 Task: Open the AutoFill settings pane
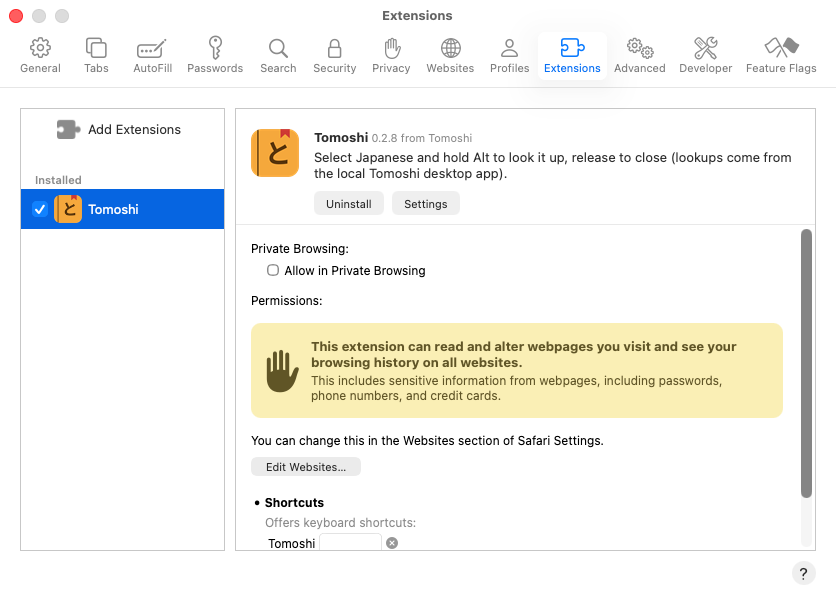pos(152,55)
